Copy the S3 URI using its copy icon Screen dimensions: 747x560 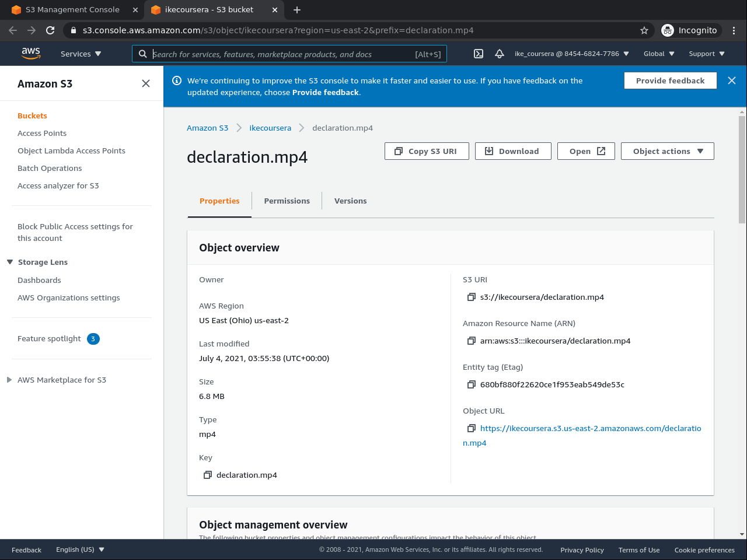[x=472, y=297]
